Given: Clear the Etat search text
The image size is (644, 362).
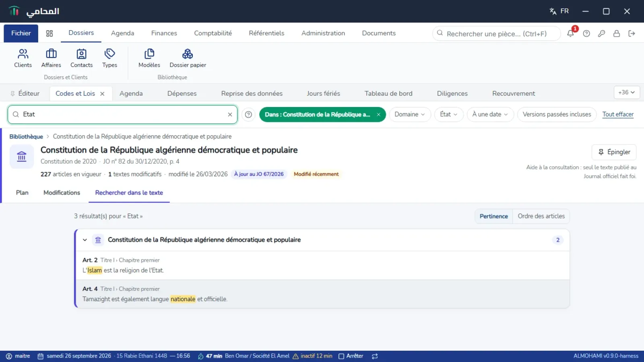Looking at the screenshot, I should coord(230,115).
